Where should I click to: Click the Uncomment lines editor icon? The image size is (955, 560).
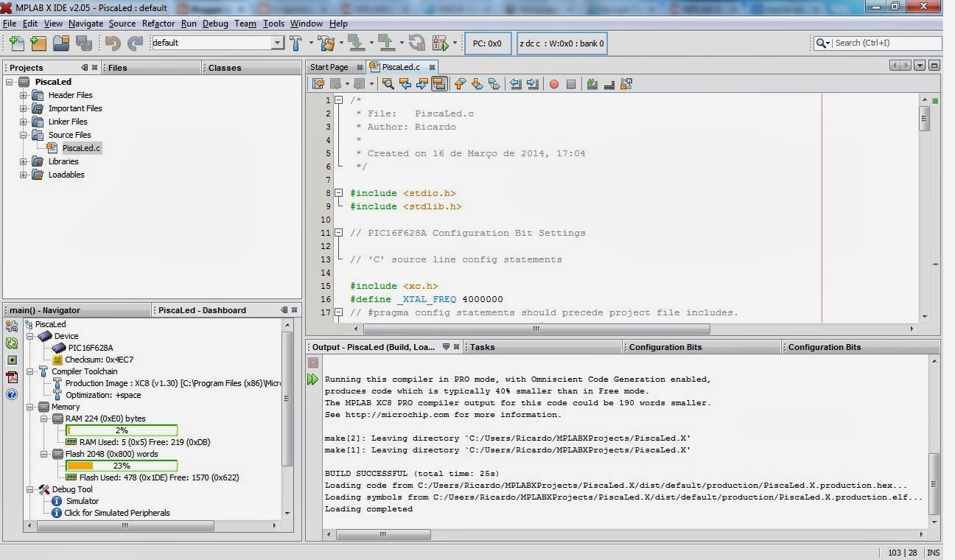coord(609,84)
